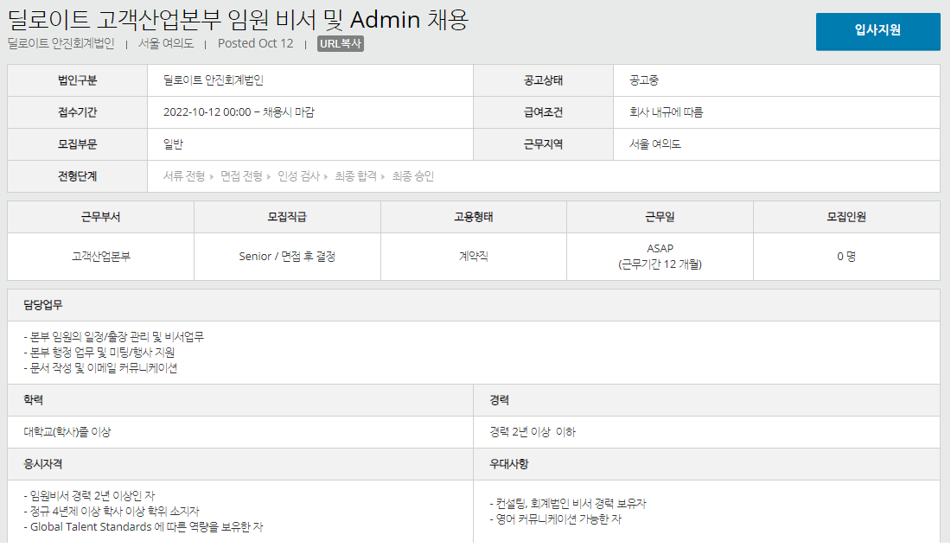
Task: Click the 담당업무 section header
Action: pyautogui.click(x=43, y=305)
